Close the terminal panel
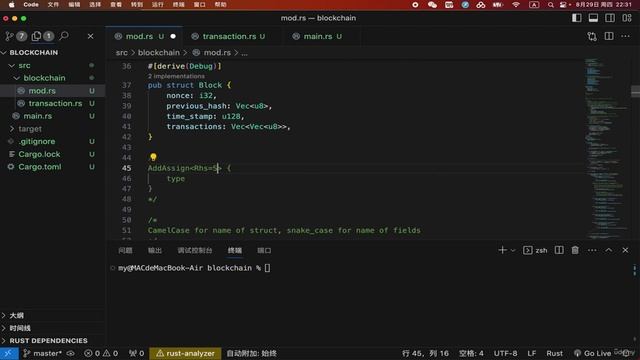 625,250
